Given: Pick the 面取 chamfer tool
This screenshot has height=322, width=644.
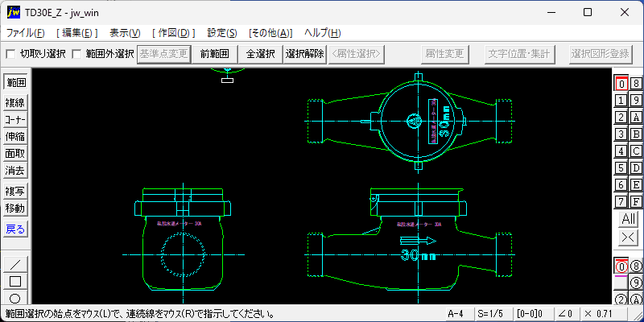Looking at the screenshot, I should tap(15, 154).
